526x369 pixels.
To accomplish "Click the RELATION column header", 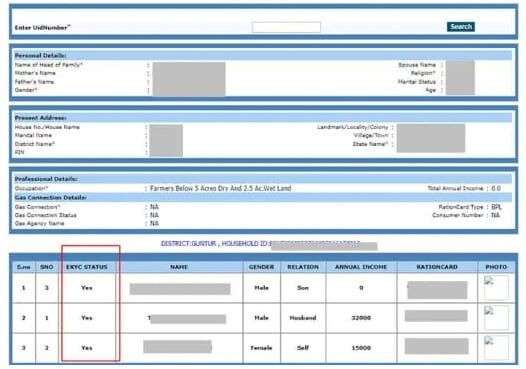I will pyautogui.click(x=303, y=267).
